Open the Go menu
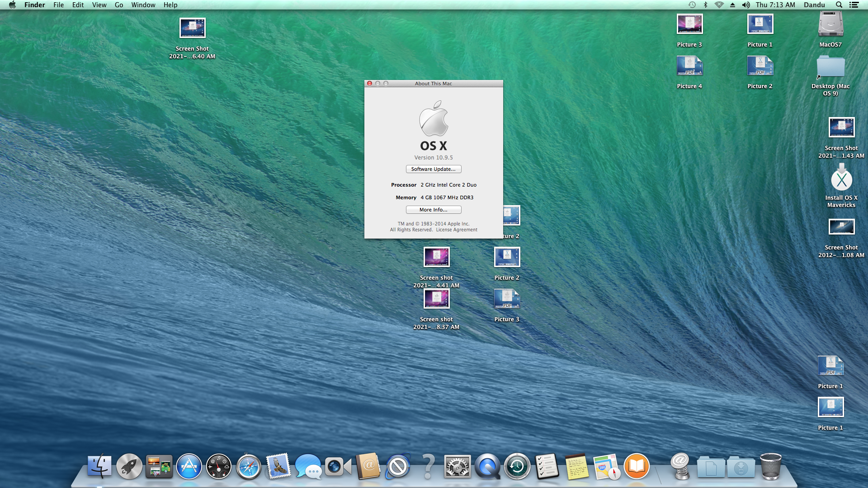Image resolution: width=868 pixels, height=488 pixels. (119, 5)
